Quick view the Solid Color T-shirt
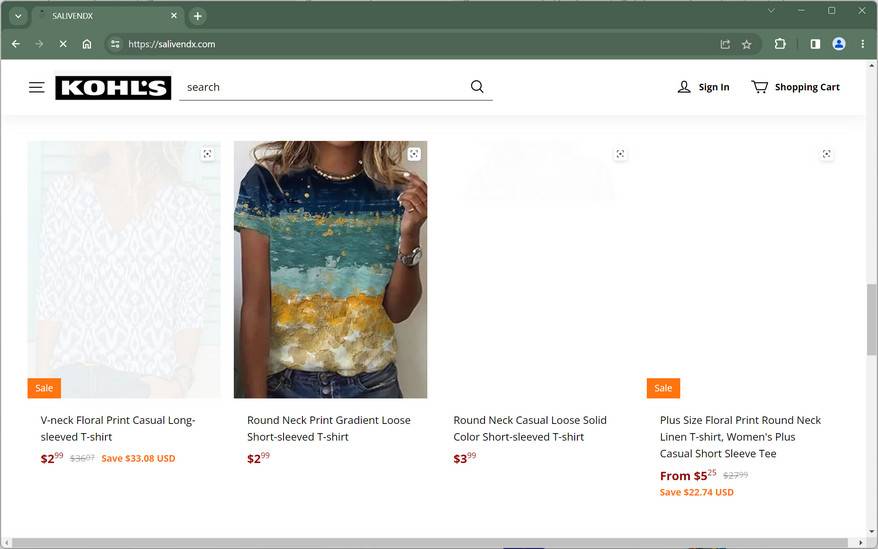Viewport: 878px width, 549px height. (x=620, y=154)
